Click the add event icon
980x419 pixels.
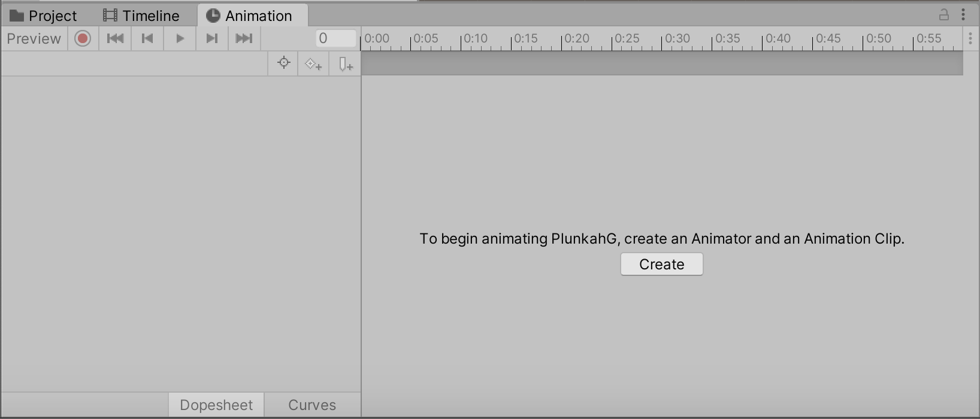tap(346, 64)
